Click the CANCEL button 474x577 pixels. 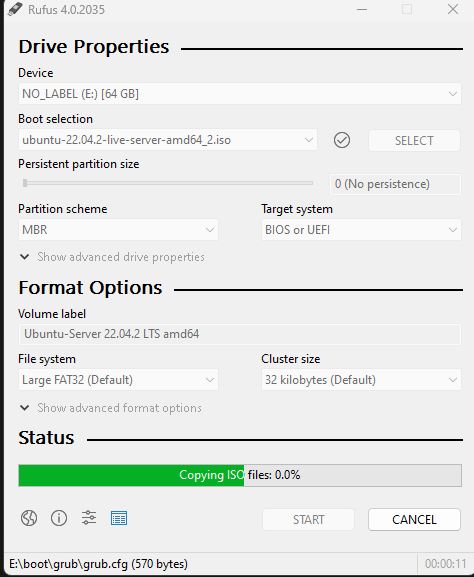(414, 520)
